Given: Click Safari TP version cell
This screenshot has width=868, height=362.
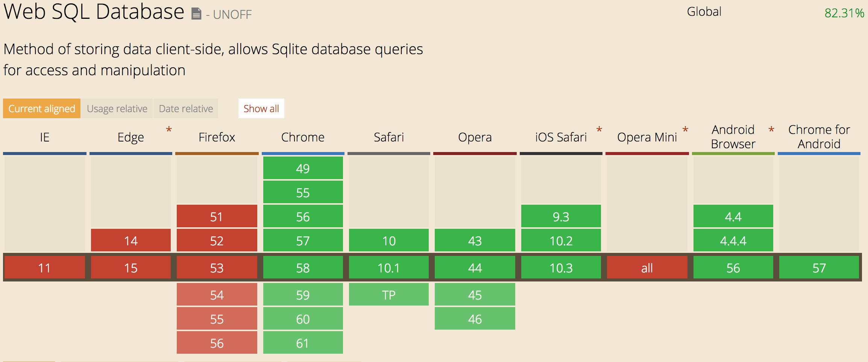Looking at the screenshot, I should pyautogui.click(x=388, y=295).
